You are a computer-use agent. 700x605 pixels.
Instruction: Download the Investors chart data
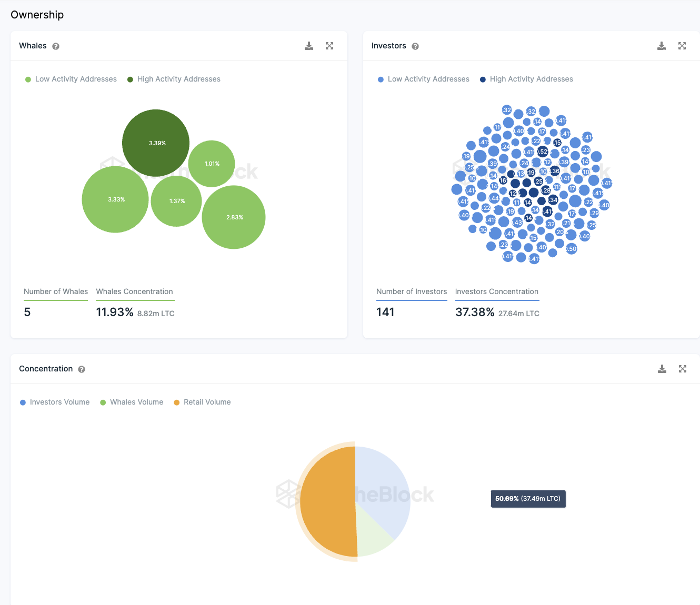[662, 46]
